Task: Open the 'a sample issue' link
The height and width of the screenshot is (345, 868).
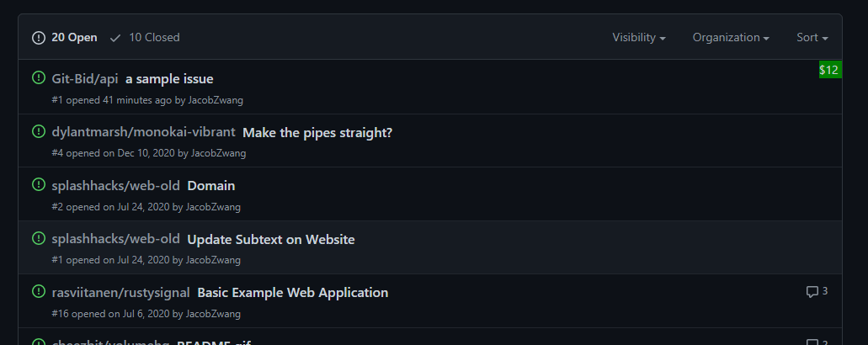Action: click(169, 79)
